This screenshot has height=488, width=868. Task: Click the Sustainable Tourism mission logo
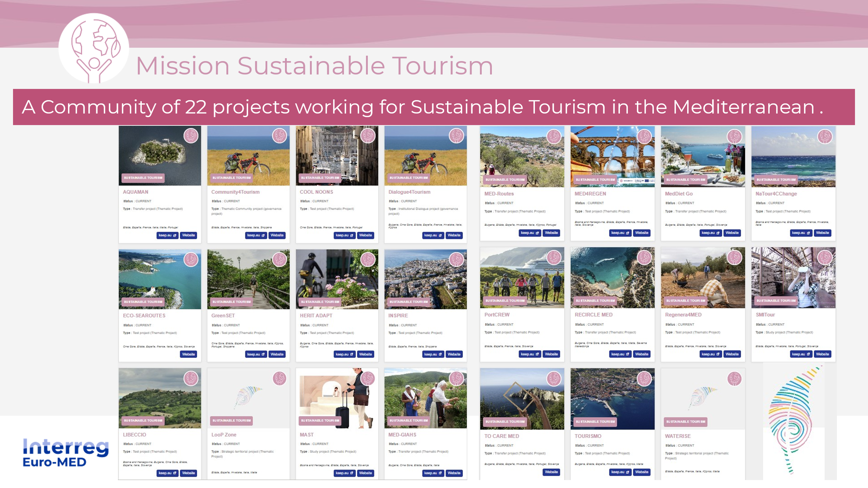[94, 48]
